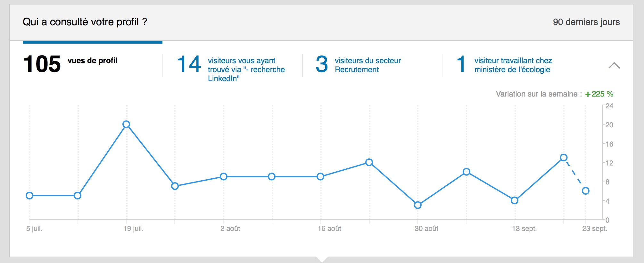Click the data point between 2 and 16 août
The image size is (644, 263).
click(x=272, y=176)
